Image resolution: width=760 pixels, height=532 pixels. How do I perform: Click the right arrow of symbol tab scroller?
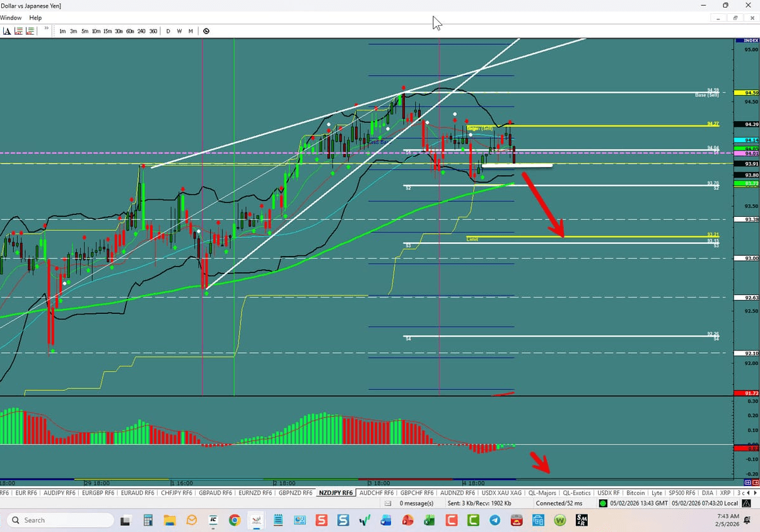756,492
